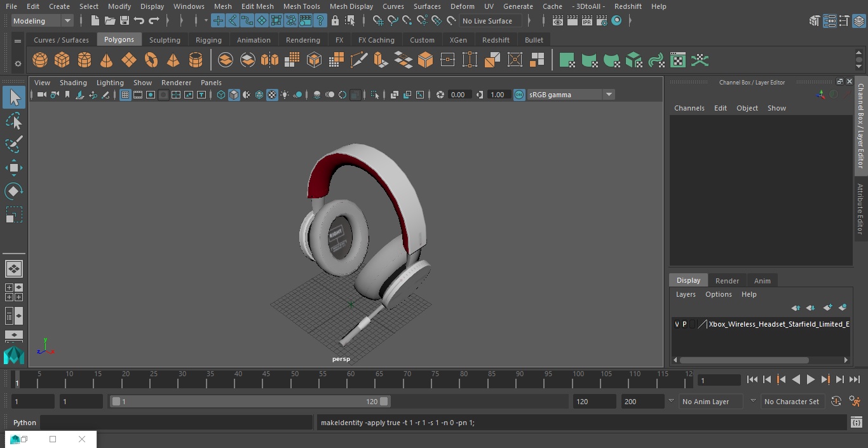The width and height of the screenshot is (868, 448).
Task: Create a polygon cone from the shelf
Action: point(107,60)
